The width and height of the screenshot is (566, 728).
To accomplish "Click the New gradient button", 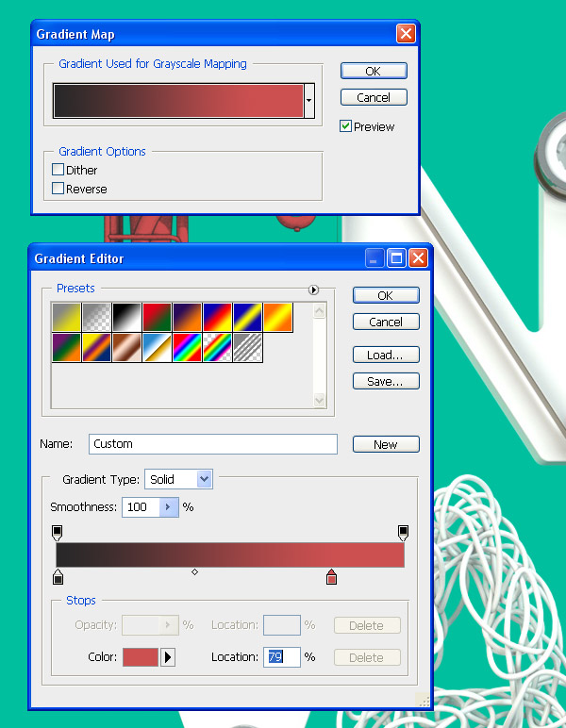I will point(386,444).
